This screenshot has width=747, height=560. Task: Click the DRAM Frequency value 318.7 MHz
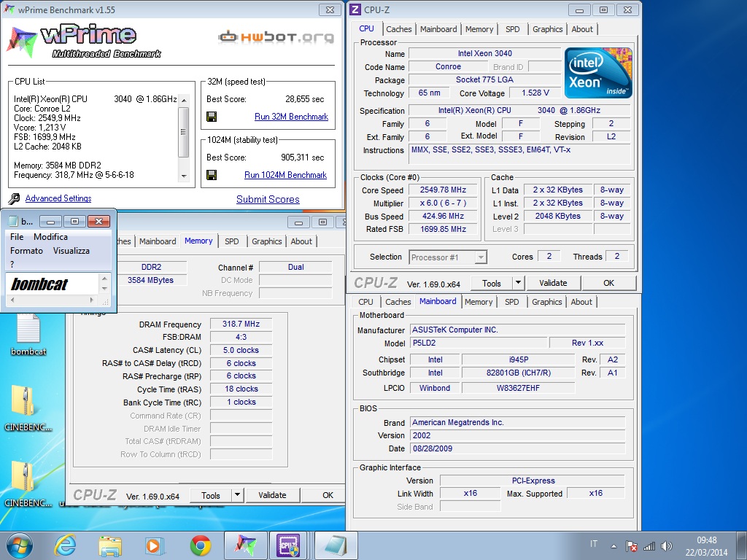coord(241,324)
